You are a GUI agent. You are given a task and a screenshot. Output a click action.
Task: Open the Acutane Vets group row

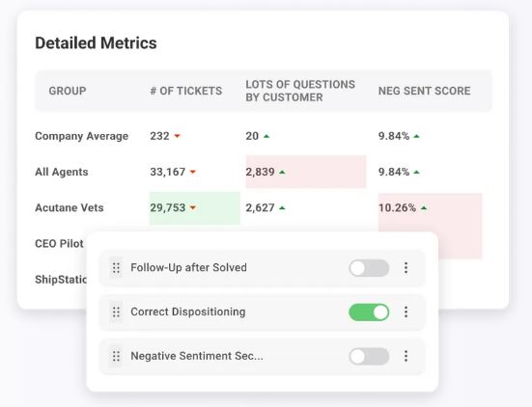tap(70, 207)
